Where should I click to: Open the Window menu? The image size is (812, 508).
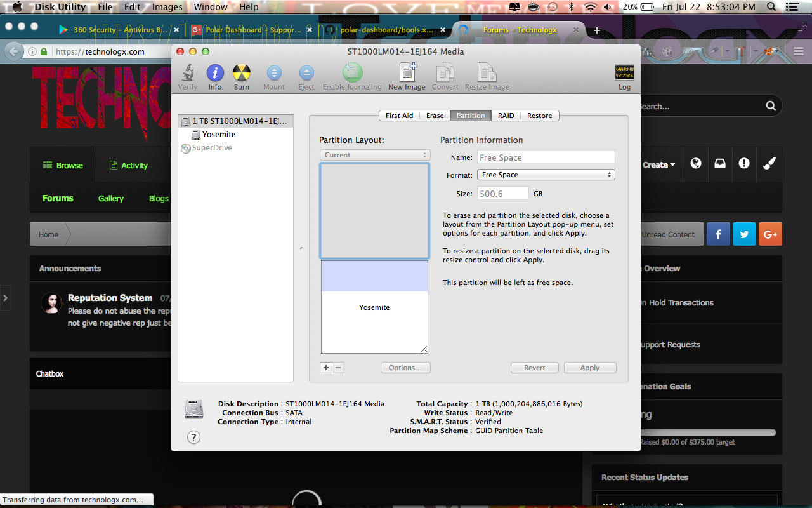[211, 7]
